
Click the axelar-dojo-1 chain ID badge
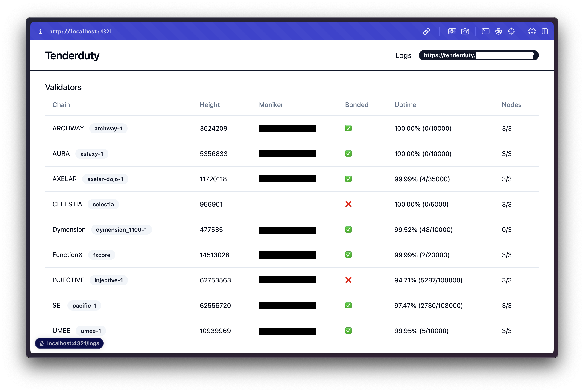click(x=105, y=179)
